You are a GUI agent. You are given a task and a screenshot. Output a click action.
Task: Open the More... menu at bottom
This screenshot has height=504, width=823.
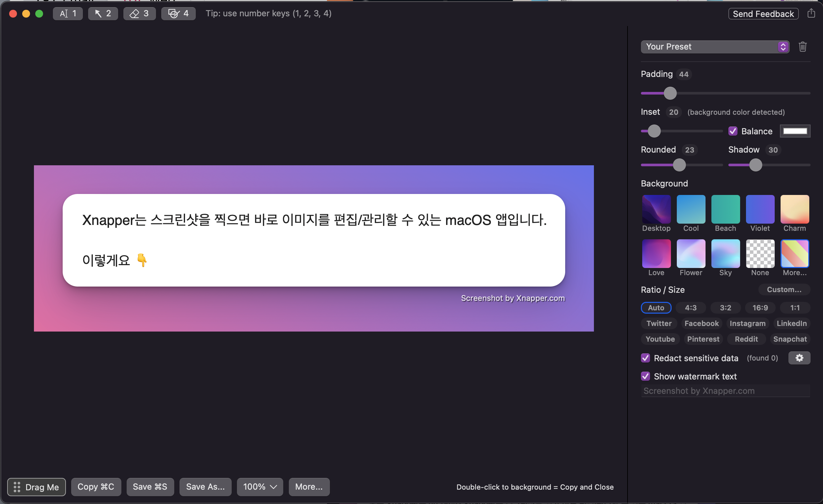309,487
